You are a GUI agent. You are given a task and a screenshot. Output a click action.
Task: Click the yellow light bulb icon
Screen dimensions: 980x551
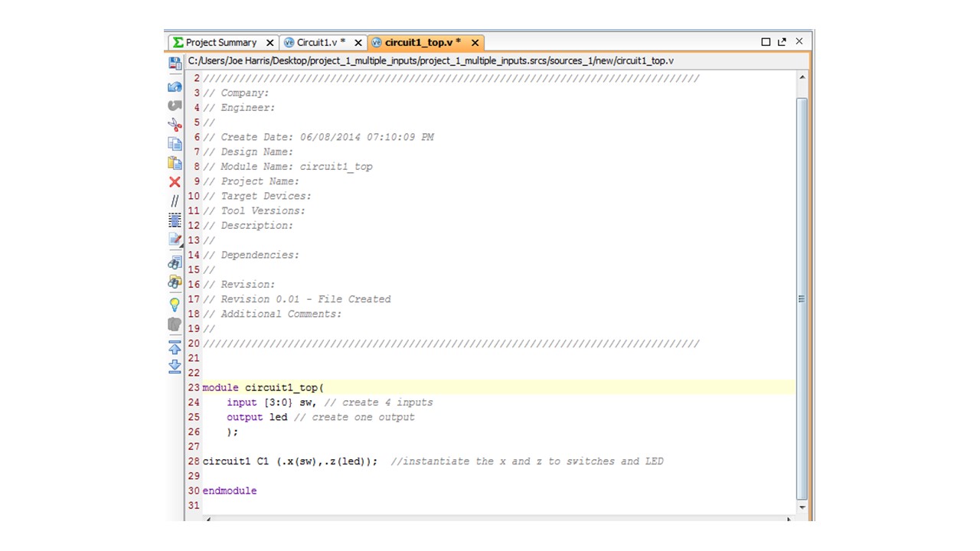click(175, 304)
